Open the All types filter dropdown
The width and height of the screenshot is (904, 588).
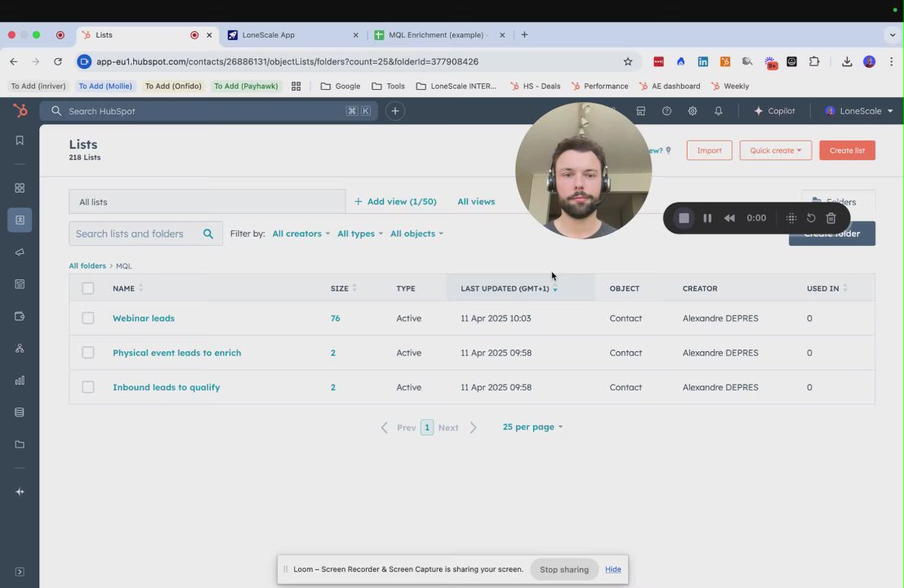pos(360,234)
